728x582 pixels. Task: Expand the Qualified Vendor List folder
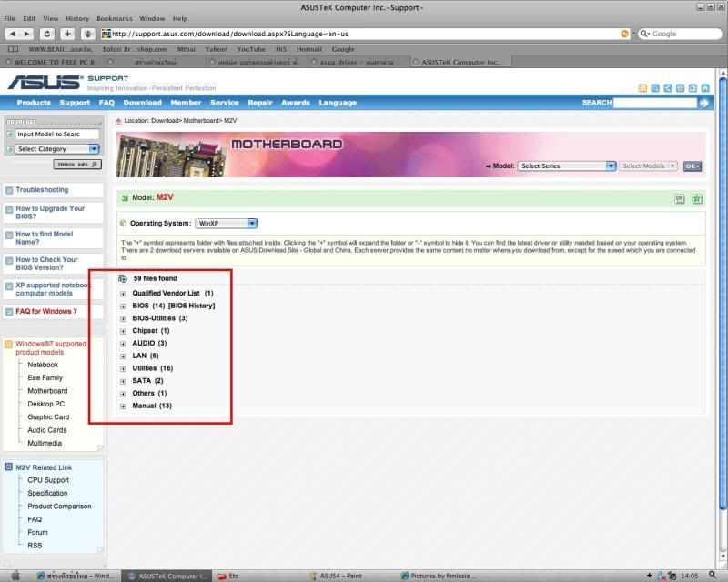click(123, 294)
